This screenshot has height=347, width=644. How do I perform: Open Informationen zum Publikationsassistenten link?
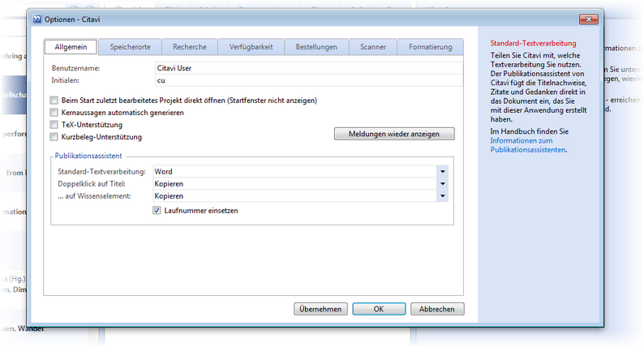click(528, 145)
